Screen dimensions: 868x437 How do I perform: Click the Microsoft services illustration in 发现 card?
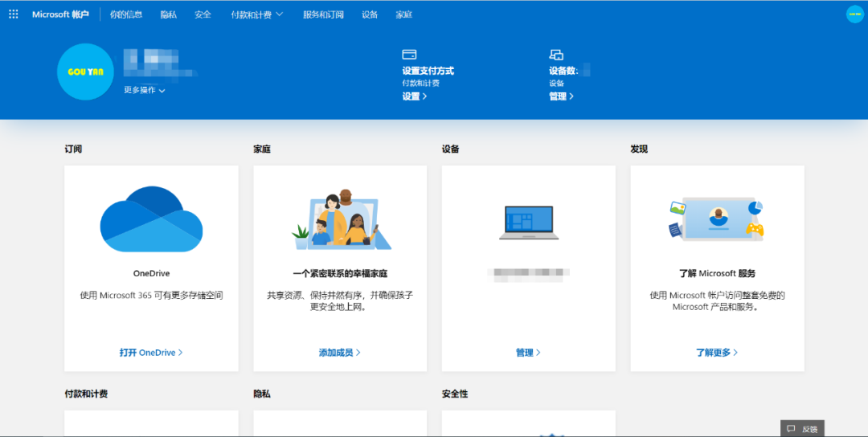pyautogui.click(x=717, y=219)
